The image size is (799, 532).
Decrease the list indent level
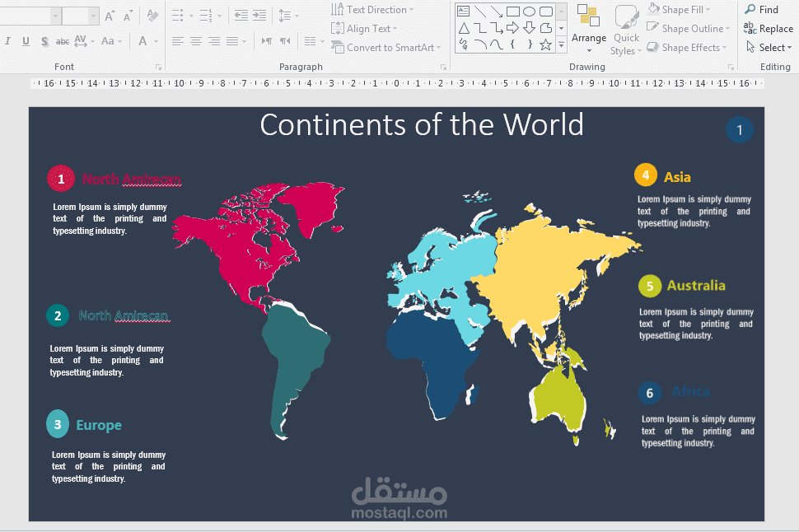[x=241, y=16]
